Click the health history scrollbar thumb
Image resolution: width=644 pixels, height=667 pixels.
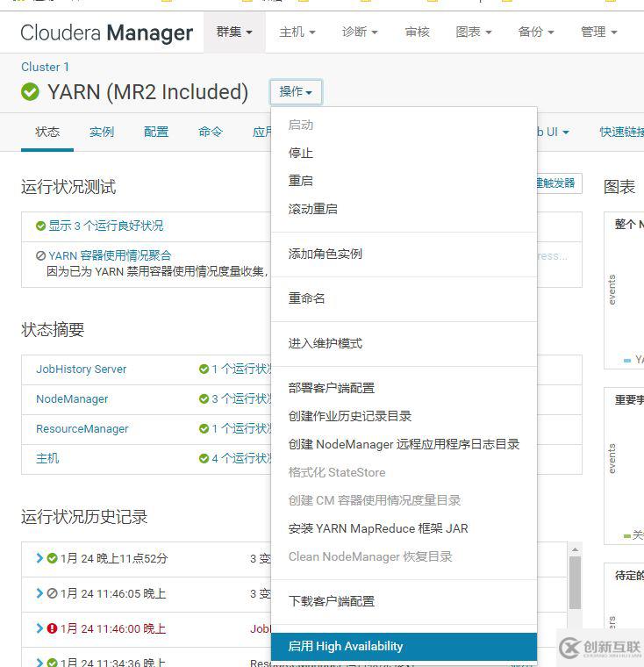(575, 583)
